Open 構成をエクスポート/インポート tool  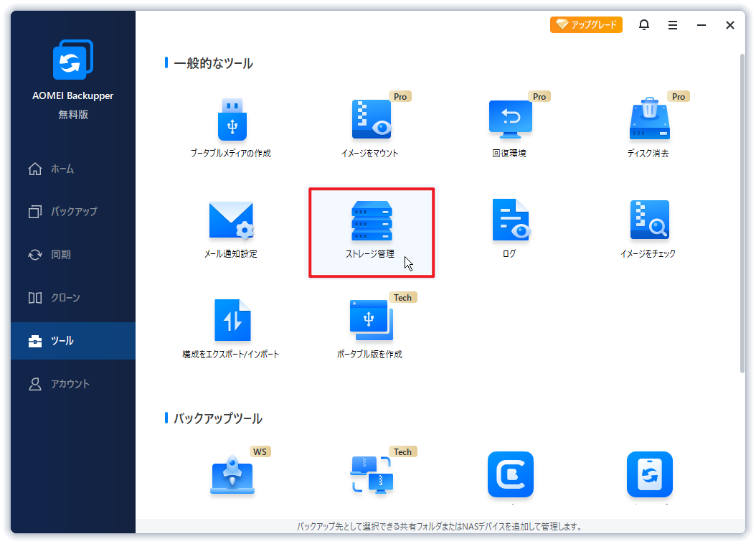click(x=232, y=329)
